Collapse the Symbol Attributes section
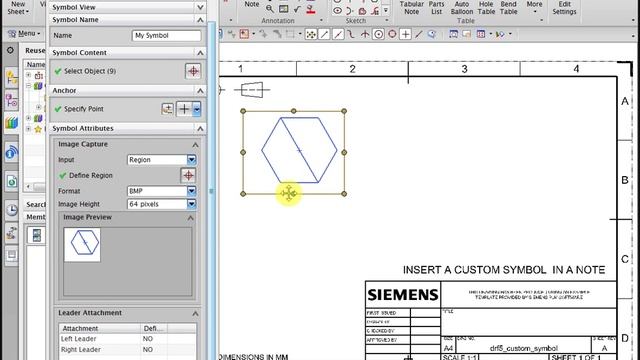The height and width of the screenshot is (360, 640). tap(200, 129)
